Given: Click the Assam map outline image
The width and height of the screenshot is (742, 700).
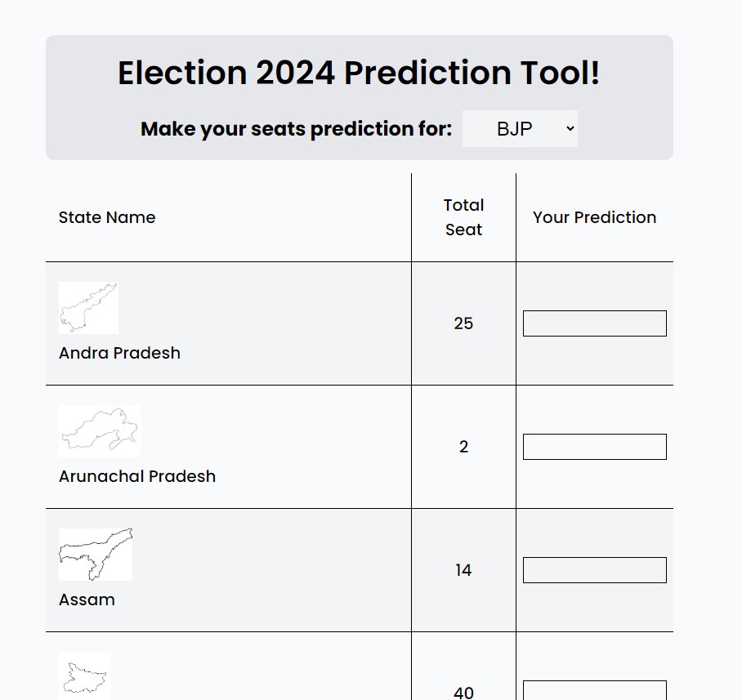Looking at the screenshot, I should pyautogui.click(x=95, y=555).
